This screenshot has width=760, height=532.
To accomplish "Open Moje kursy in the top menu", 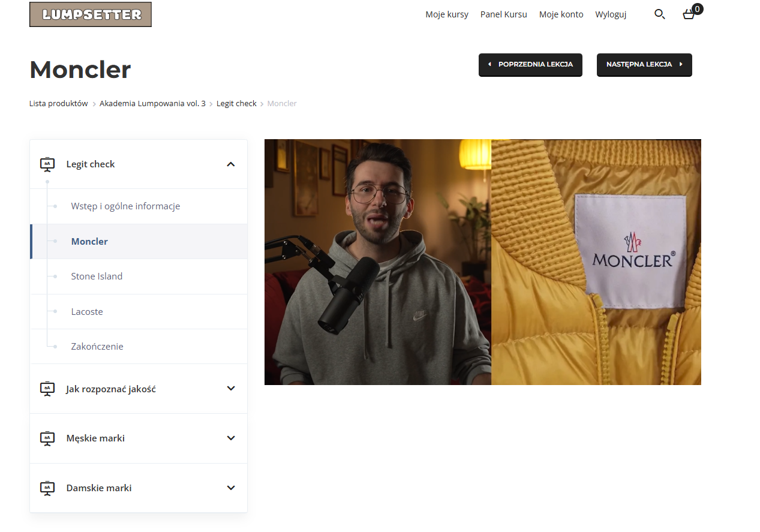I will click(x=447, y=14).
